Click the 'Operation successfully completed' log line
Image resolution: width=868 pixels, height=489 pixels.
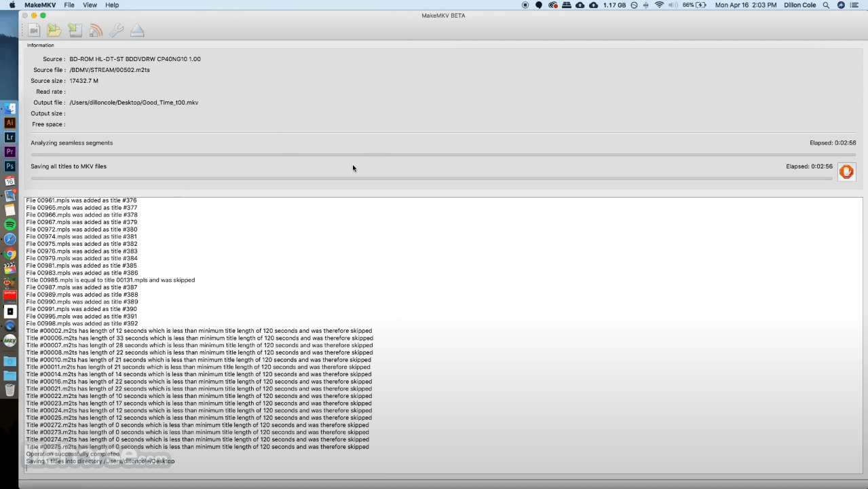[73, 454]
